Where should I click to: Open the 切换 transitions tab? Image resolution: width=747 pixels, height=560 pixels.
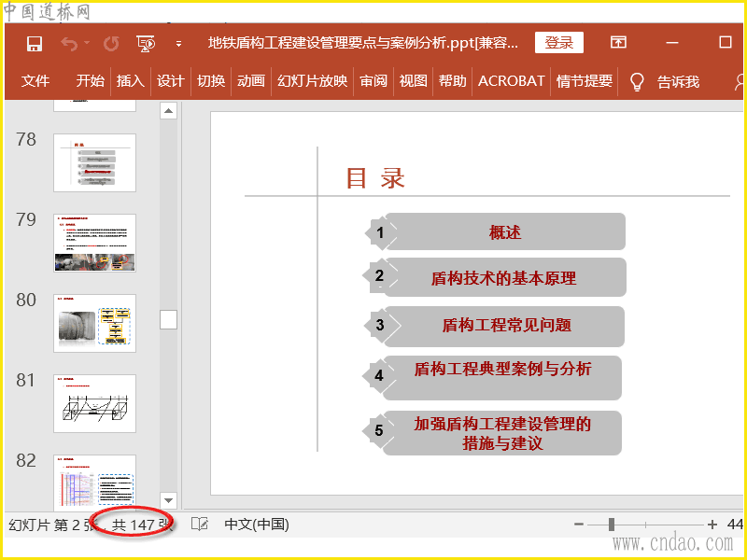pos(211,81)
